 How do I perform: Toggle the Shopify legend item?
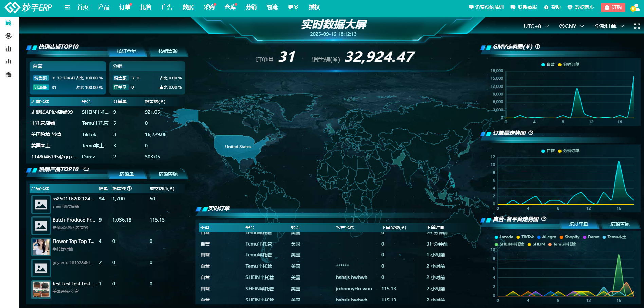(x=570, y=237)
